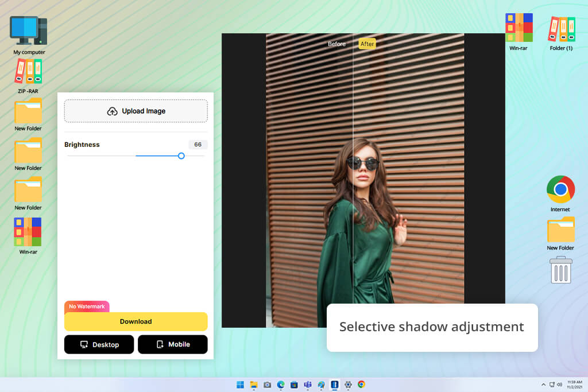The height and width of the screenshot is (392, 588).
Task: Open the Camera app in the taskbar
Action: (x=268, y=385)
